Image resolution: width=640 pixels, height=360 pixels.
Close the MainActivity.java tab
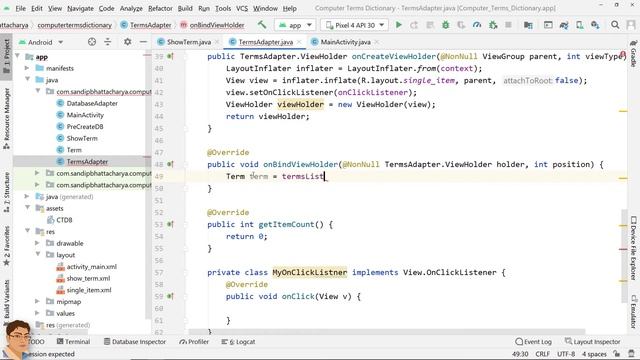(x=376, y=42)
